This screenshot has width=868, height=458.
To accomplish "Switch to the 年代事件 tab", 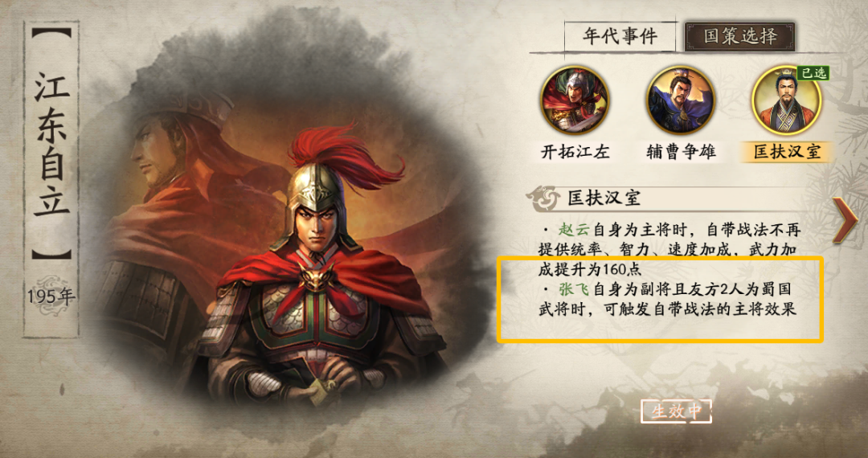I will tap(620, 36).
